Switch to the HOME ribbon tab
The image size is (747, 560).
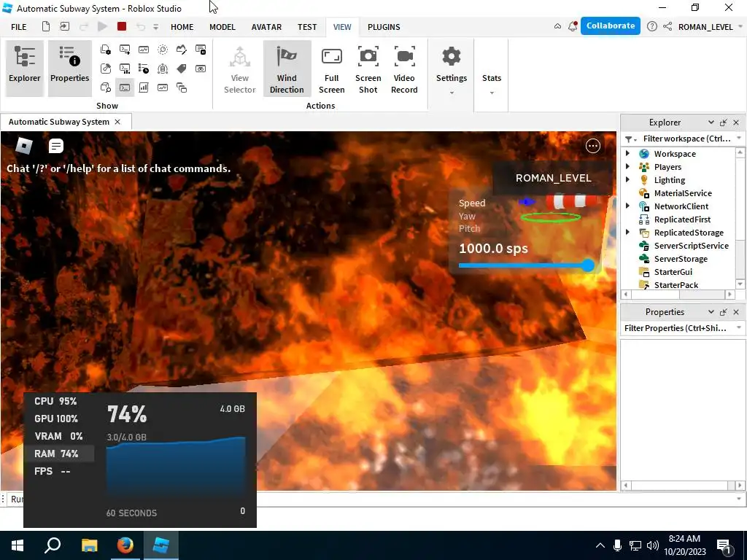click(182, 27)
